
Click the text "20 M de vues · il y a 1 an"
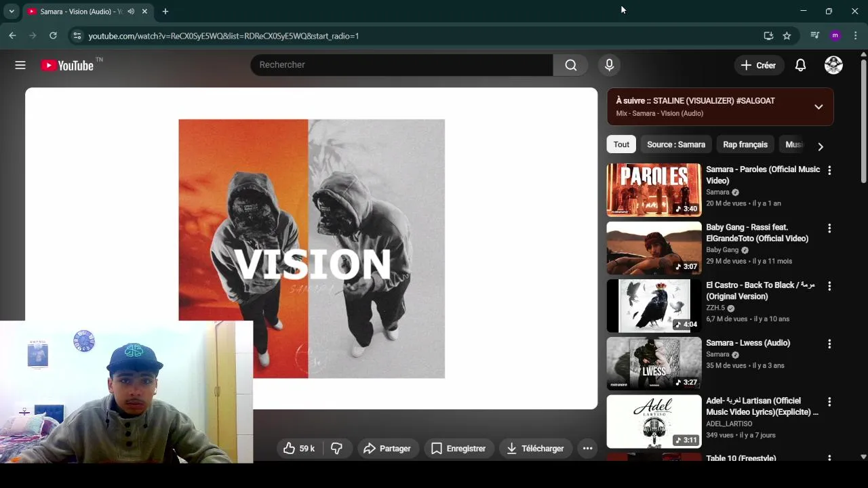click(743, 203)
